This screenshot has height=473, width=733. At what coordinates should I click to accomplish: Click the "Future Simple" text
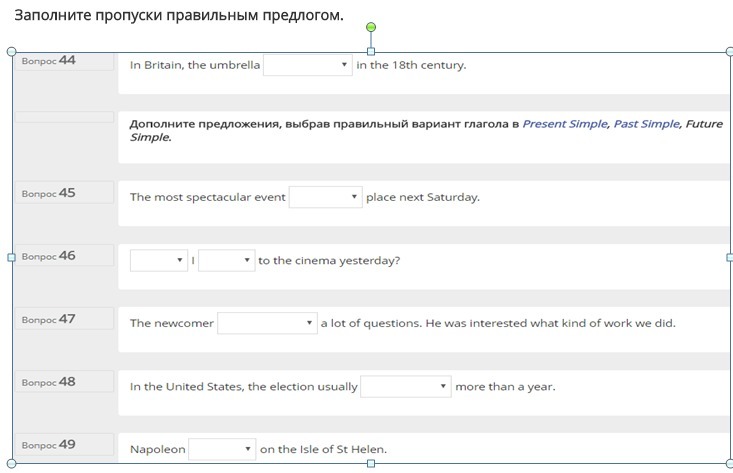coord(703,124)
